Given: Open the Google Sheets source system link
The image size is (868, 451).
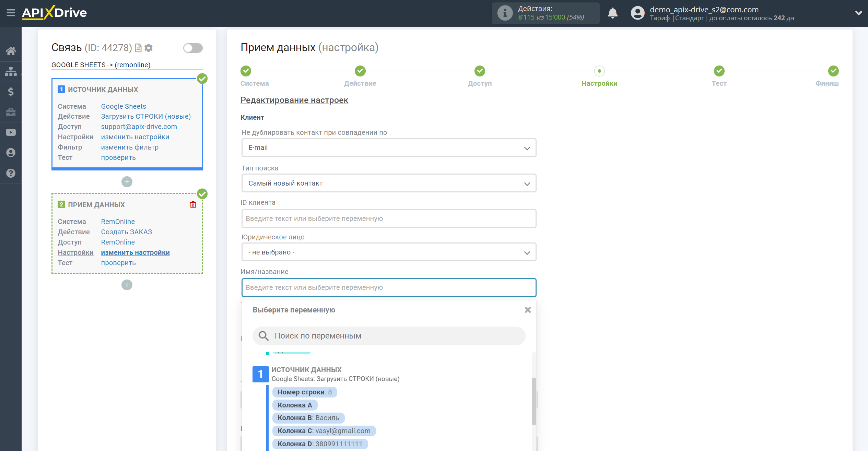Looking at the screenshot, I should (124, 106).
